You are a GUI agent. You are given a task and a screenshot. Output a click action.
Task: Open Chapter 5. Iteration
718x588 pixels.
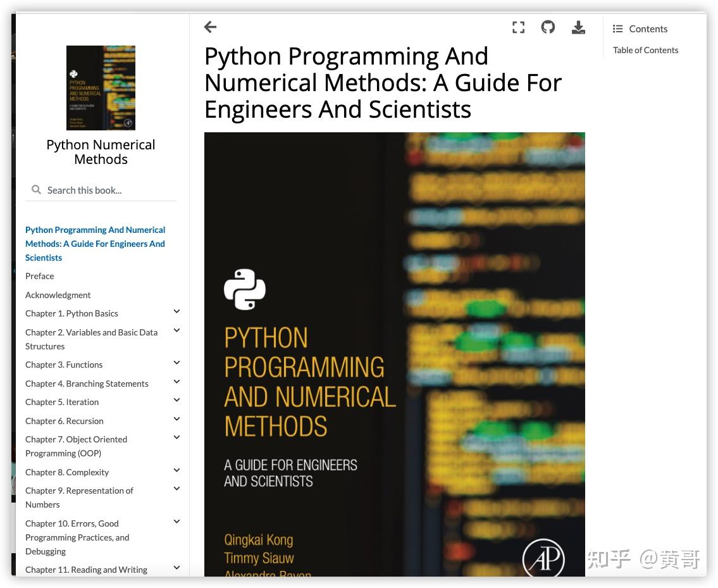click(62, 402)
